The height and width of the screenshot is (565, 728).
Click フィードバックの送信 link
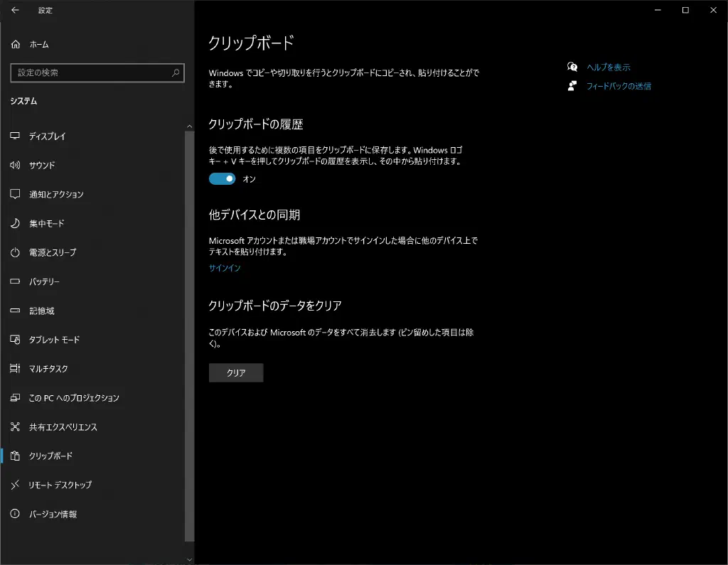(x=619, y=86)
